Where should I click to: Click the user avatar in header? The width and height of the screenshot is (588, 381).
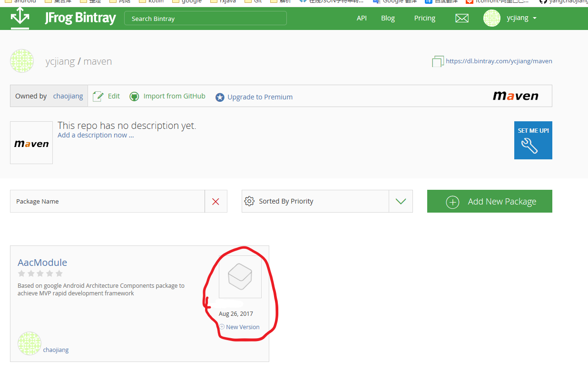pyautogui.click(x=492, y=18)
